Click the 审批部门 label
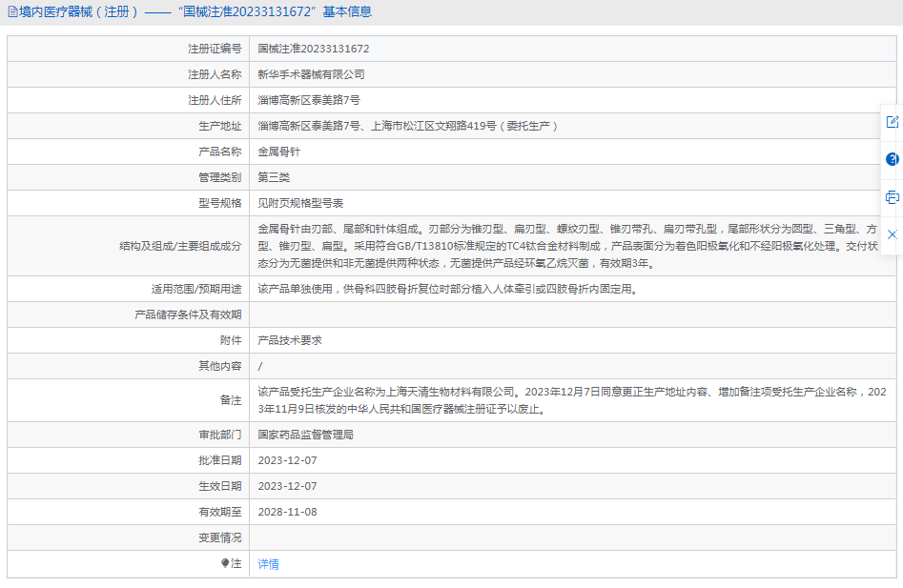 click(220, 435)
